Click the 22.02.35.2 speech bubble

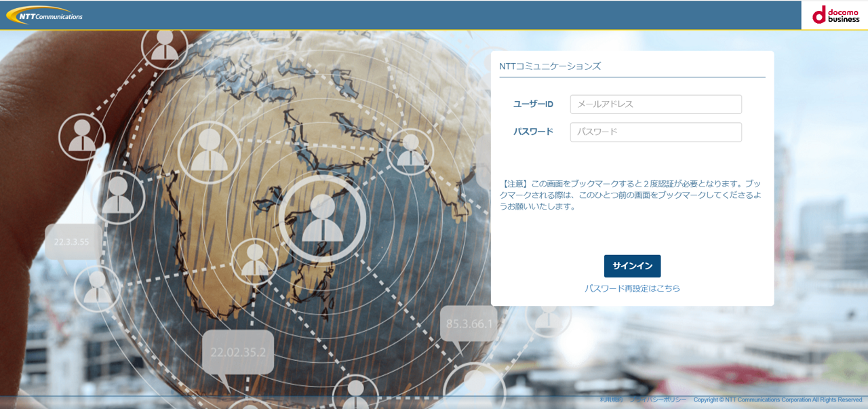pyautogui.click(x=238, y=353)
